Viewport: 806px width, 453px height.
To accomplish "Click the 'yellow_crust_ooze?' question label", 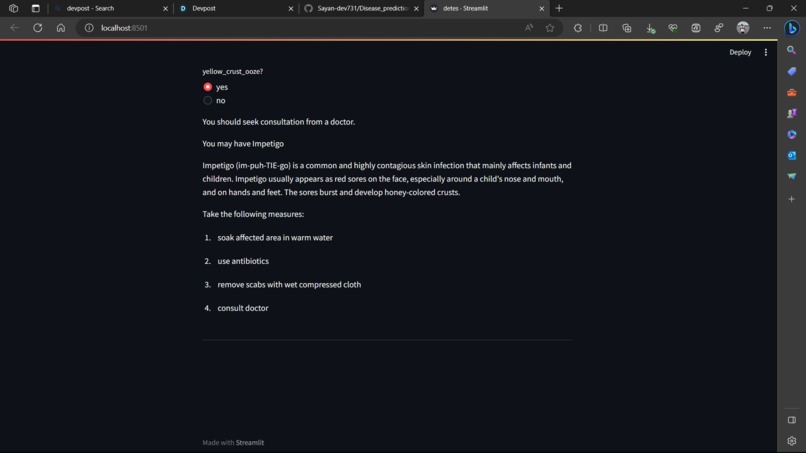I will pos(232,71).
